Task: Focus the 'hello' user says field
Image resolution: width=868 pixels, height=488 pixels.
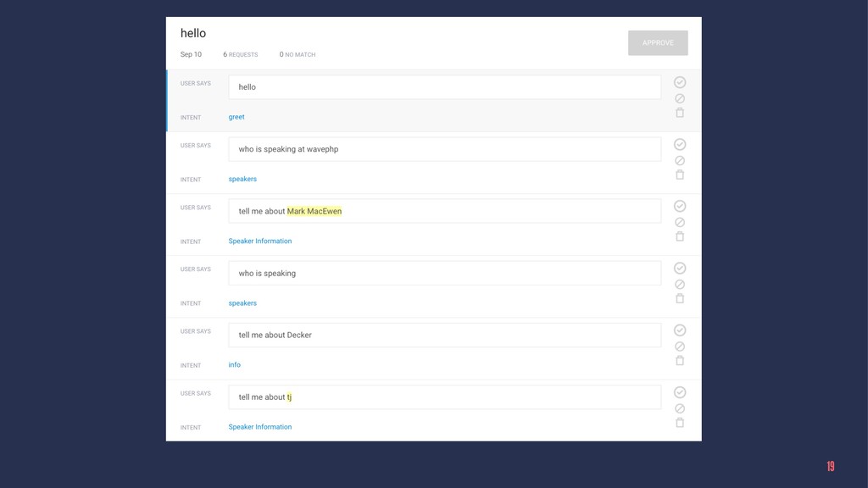Action: [x=444, y=87]
